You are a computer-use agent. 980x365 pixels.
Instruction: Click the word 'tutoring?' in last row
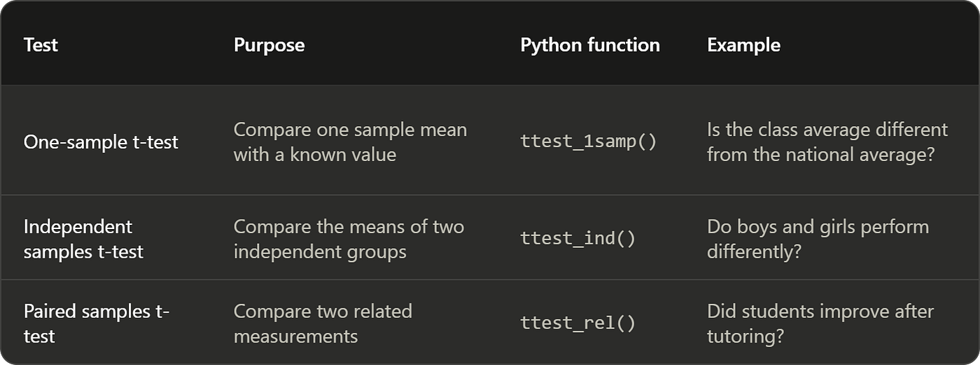click(744, 336)
